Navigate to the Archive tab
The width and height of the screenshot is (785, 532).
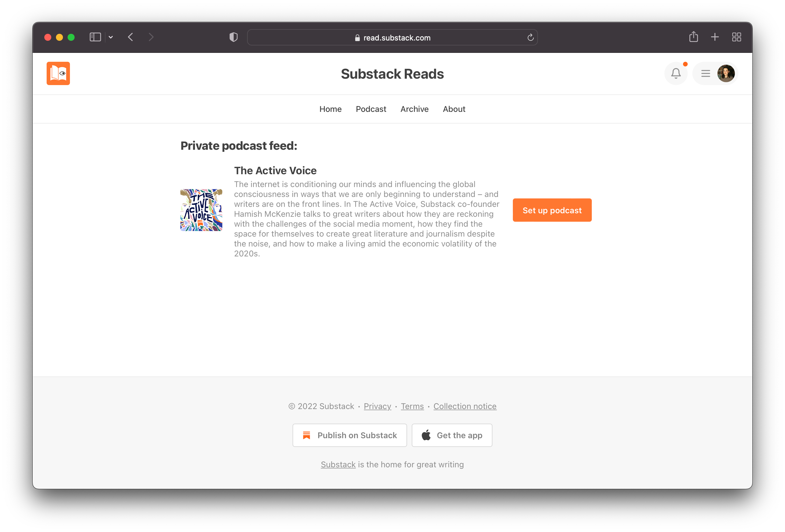[x=414, y=109]
